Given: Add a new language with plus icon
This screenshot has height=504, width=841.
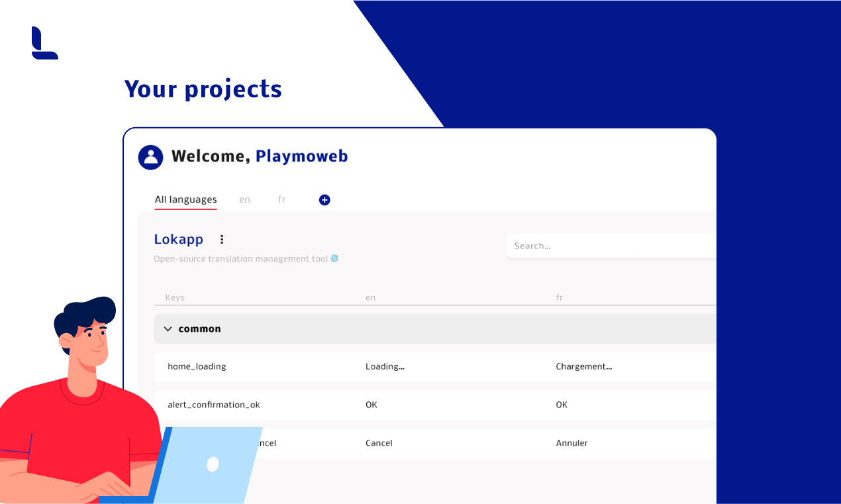Looking at the screenshot, I should (324, 200).
